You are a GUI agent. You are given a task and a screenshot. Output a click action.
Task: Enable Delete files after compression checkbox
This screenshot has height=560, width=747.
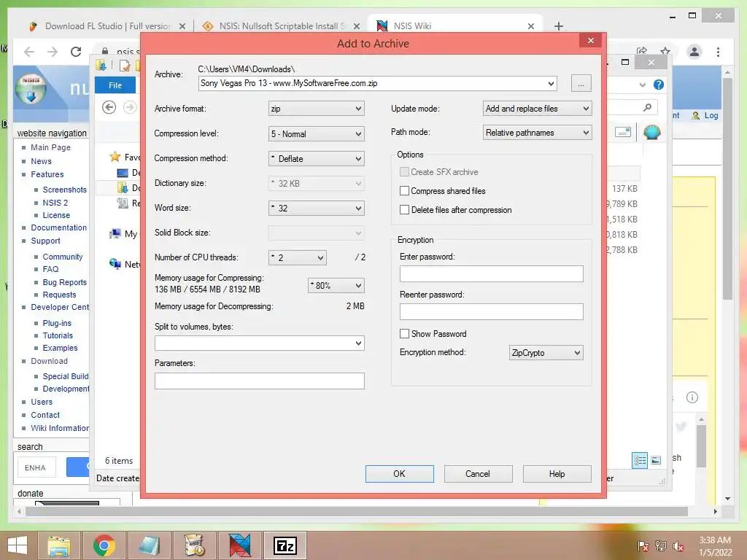pyautogui.click(x=404, y=210)
